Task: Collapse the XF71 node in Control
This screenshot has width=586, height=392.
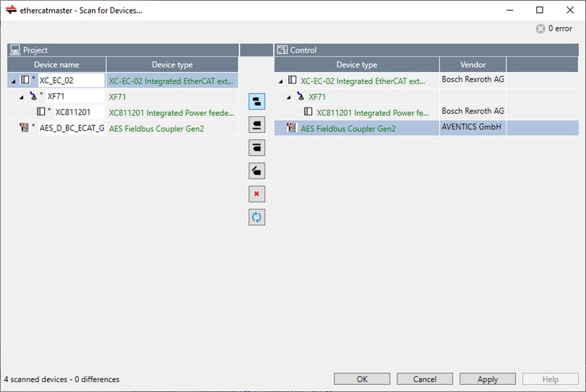Action: [x=289, y=97]
